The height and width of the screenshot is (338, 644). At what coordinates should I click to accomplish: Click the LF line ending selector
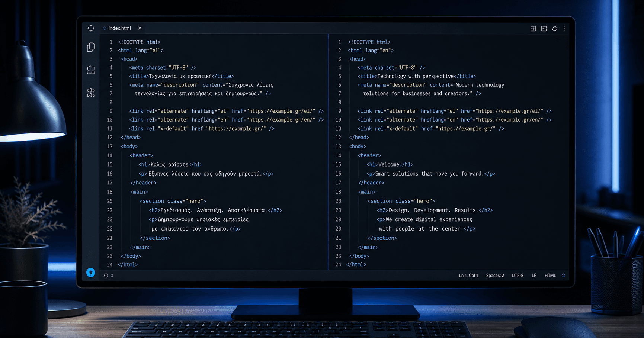pyautogui.click(x=534, y=276)
